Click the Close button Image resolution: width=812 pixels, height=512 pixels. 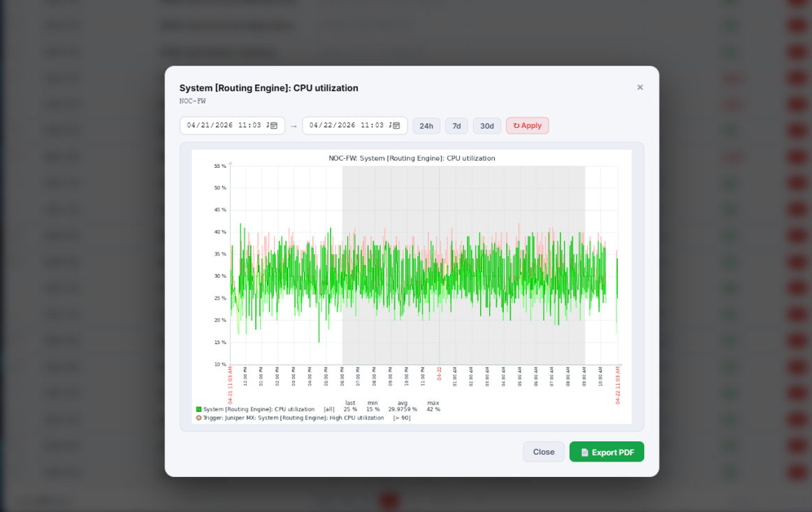click(543, 452)
